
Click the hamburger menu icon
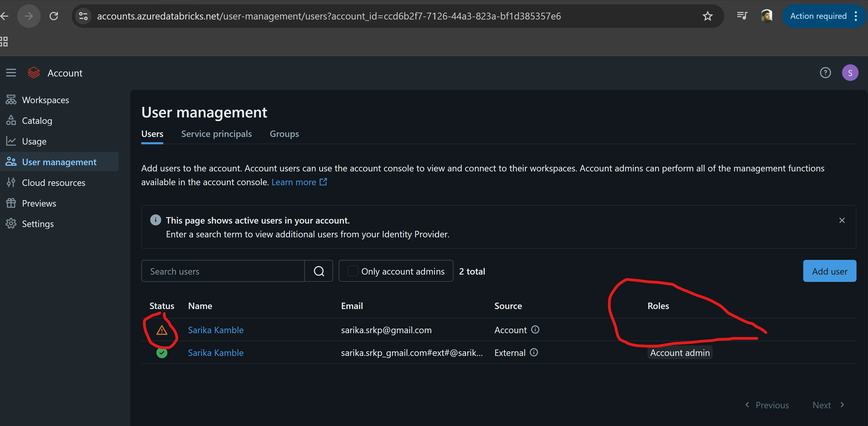tap(11, 73)
